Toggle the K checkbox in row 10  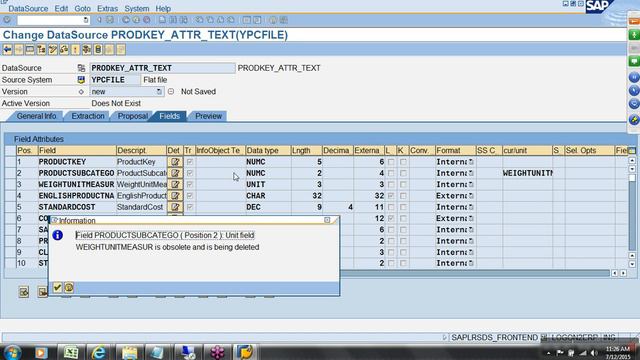click(403, 264)
